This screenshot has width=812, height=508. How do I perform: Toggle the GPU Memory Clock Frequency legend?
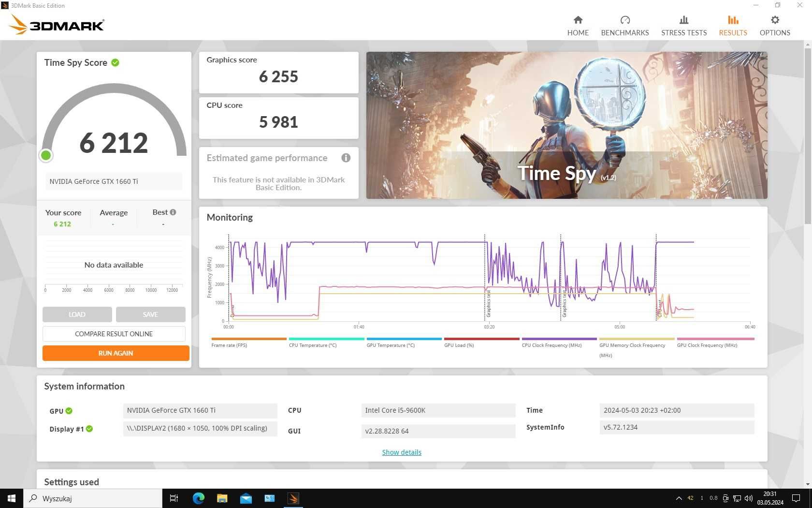click(x=637, y=347)
